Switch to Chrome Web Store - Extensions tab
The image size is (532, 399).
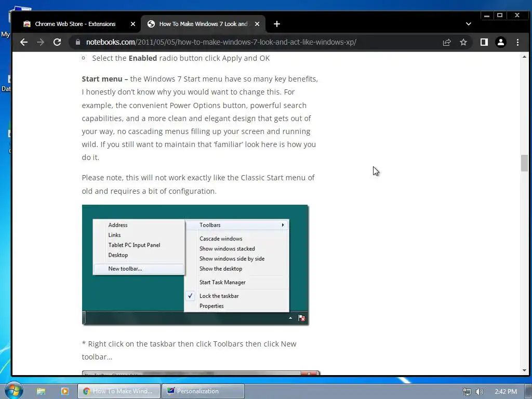[x=75, y=24]
